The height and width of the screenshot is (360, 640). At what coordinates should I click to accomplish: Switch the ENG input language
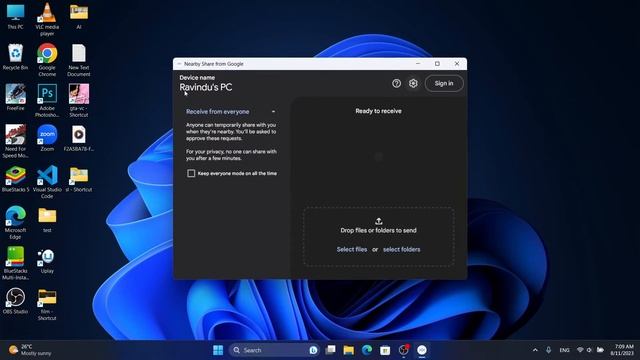(x=564, y=350)
